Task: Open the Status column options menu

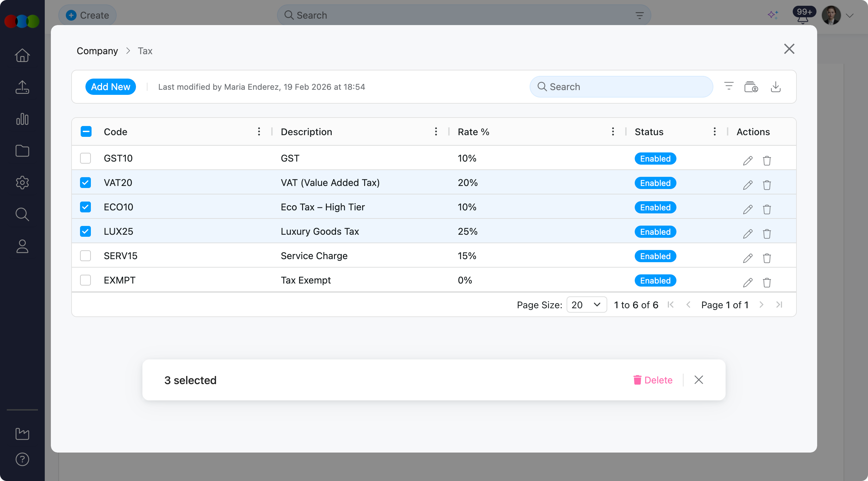Action: click(x=714, y=131)
